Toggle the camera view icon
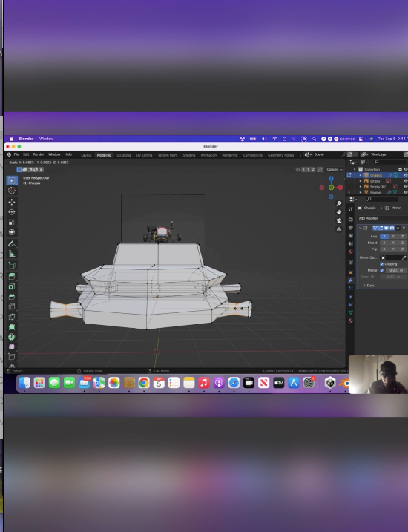Image resolution: width=408 pixels, height=532 pixels. pos(339,220)
